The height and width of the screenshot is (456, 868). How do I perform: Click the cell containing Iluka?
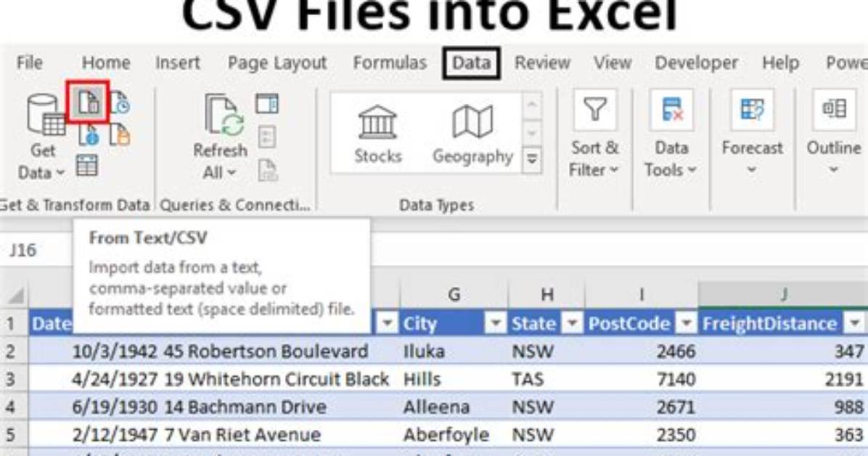tap(454, 351)
